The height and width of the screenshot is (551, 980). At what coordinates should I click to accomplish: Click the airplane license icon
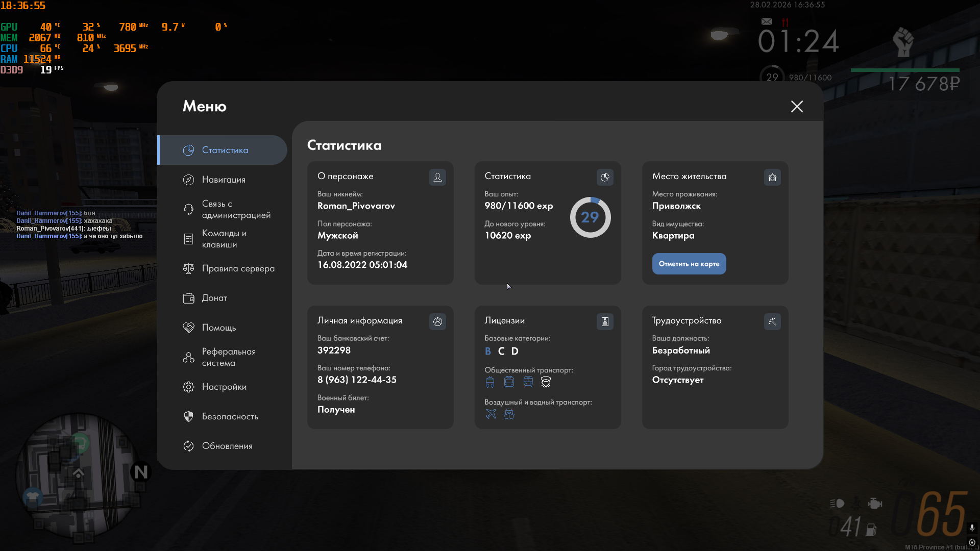pyautogui.click(x=491, y=414)
